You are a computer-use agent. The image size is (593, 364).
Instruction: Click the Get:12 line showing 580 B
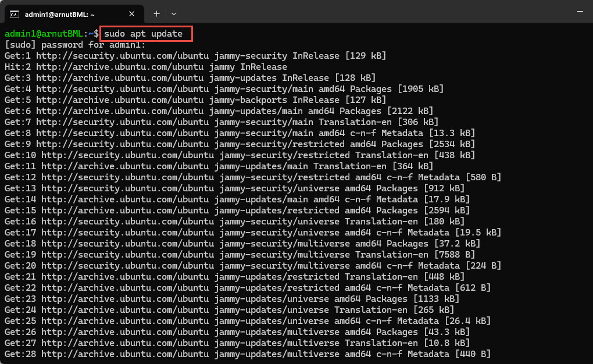click(253, 177)
